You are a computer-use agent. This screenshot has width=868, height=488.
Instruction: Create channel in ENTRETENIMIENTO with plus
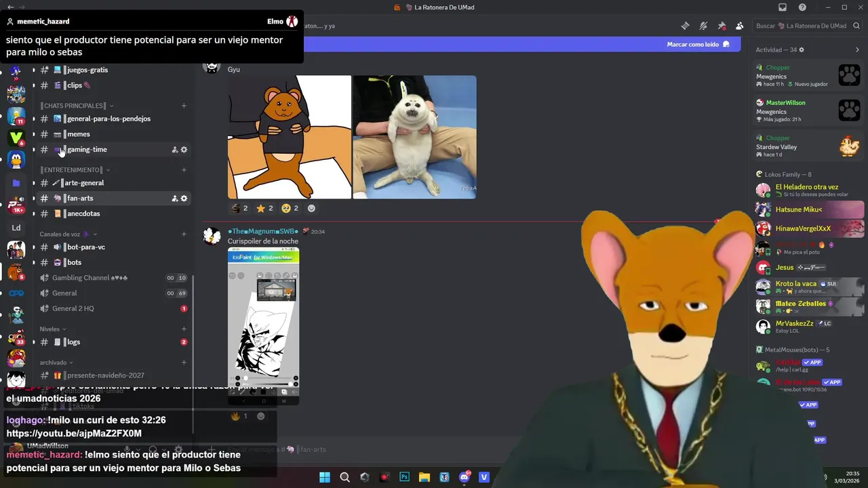coord(184,170)
